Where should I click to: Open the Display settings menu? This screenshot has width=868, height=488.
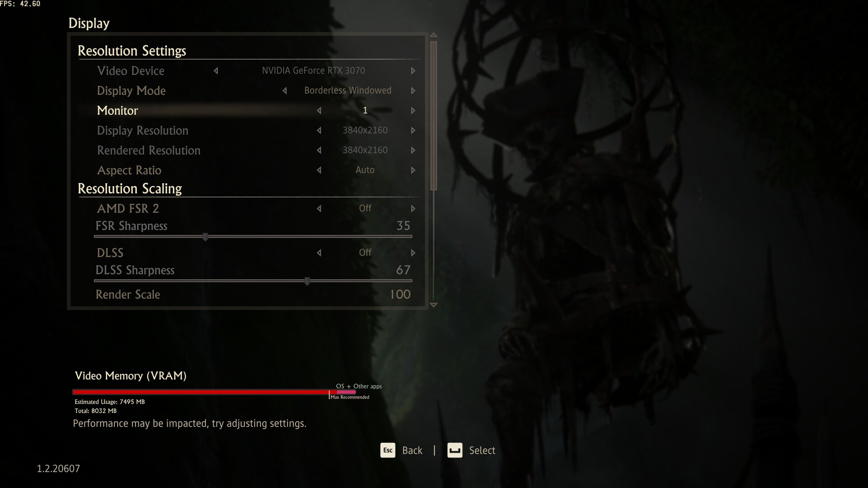tap(89, 23)
